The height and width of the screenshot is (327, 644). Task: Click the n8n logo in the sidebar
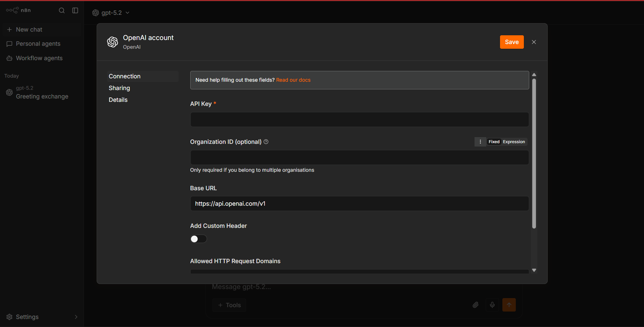click(18, 10)
